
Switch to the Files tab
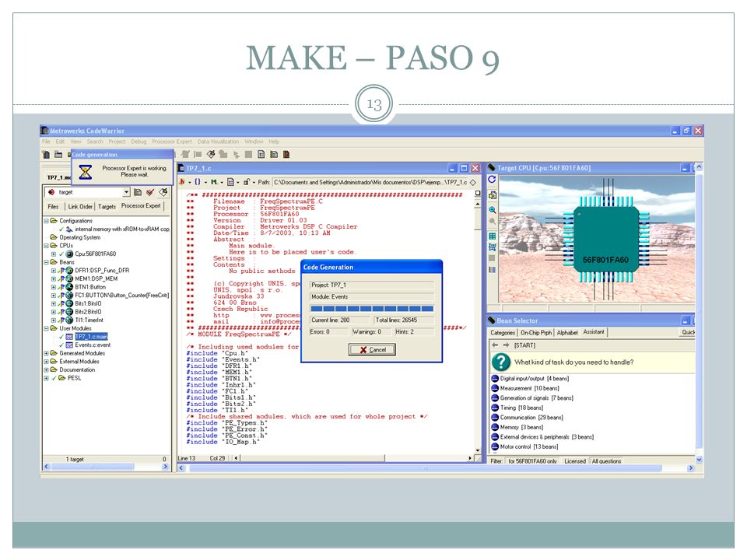tap(54, 206)
